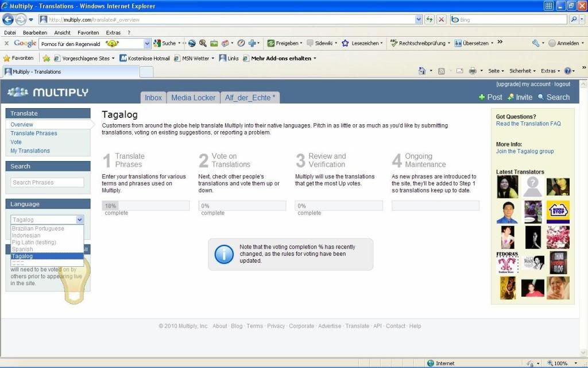The image size is (588, 368).
Task: Switch to the Media Locker tab
Action: pos(193,98)
